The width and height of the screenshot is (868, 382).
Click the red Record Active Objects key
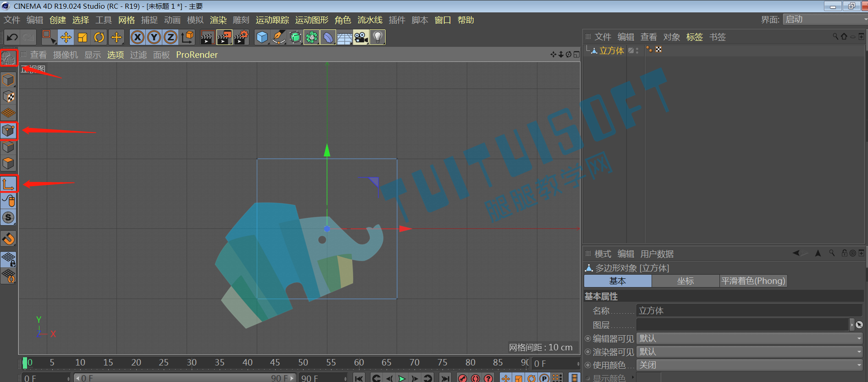pos(463,378)
